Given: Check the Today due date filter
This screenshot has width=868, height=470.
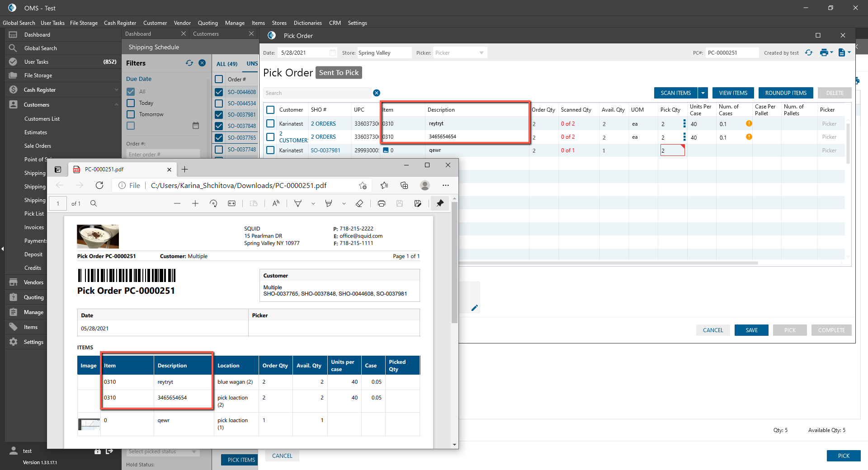Looking at the screenshot, I should [x=131, y=103].
